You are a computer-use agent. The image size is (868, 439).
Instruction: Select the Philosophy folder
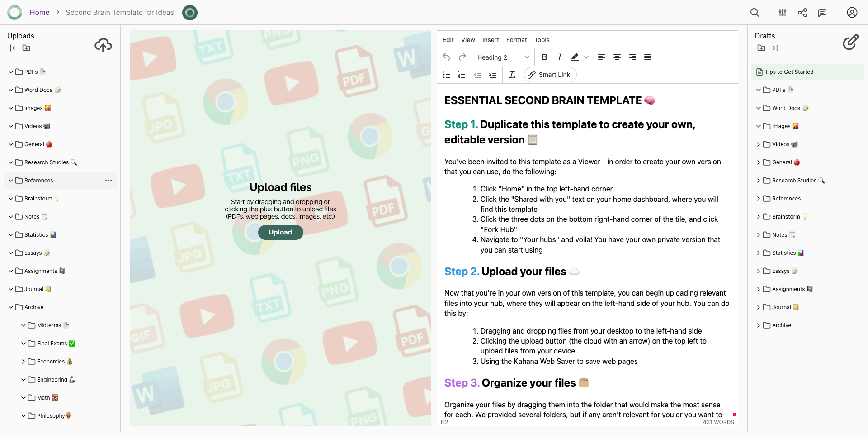tap(60, 416)
